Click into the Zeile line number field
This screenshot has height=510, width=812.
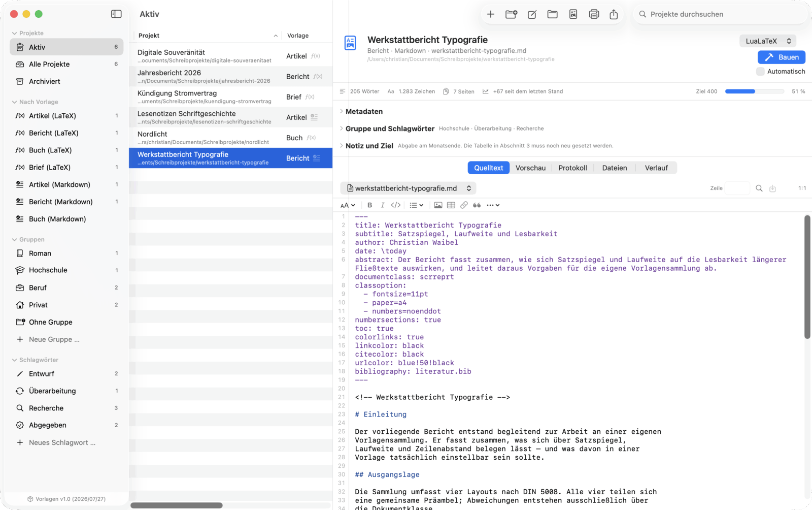click(x=737, y=188)
